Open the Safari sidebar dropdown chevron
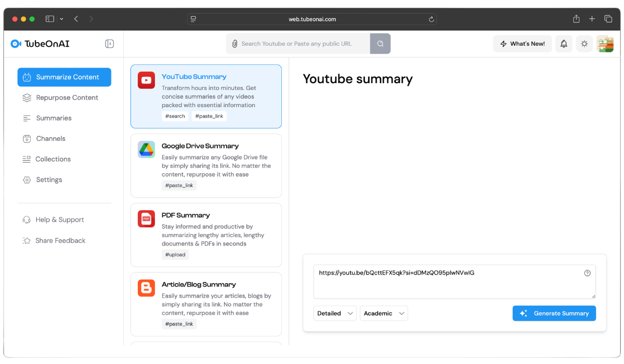 [x=61, y=19]
